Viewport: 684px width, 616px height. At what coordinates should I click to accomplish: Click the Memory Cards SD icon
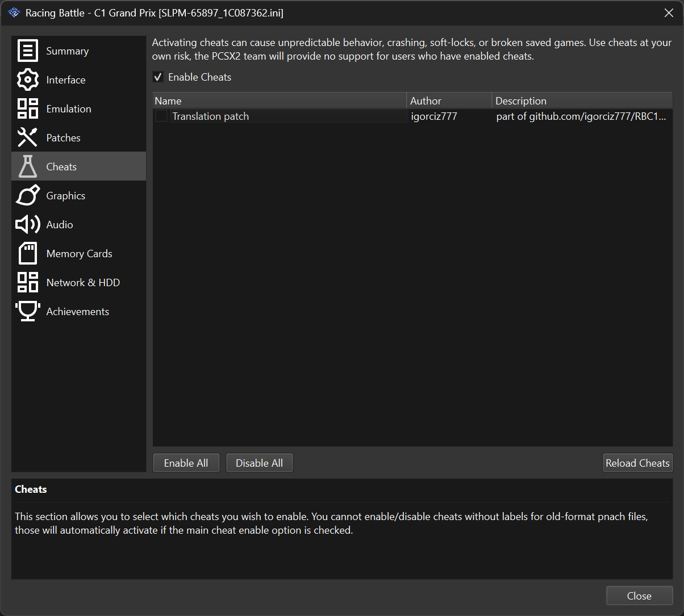27,253
